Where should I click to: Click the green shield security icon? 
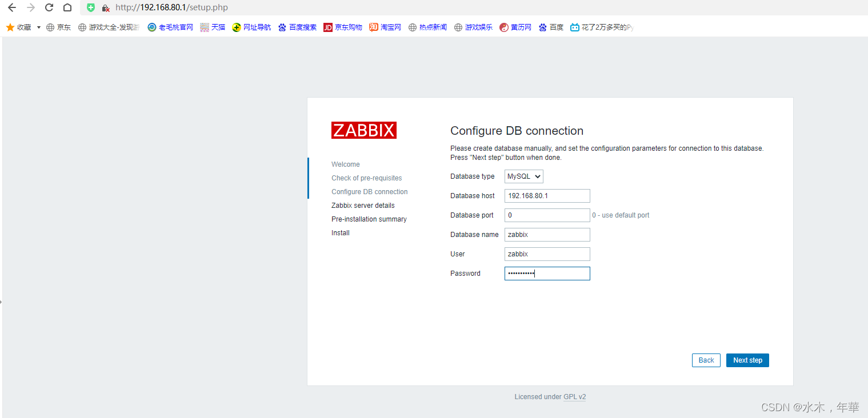[90, 7]
